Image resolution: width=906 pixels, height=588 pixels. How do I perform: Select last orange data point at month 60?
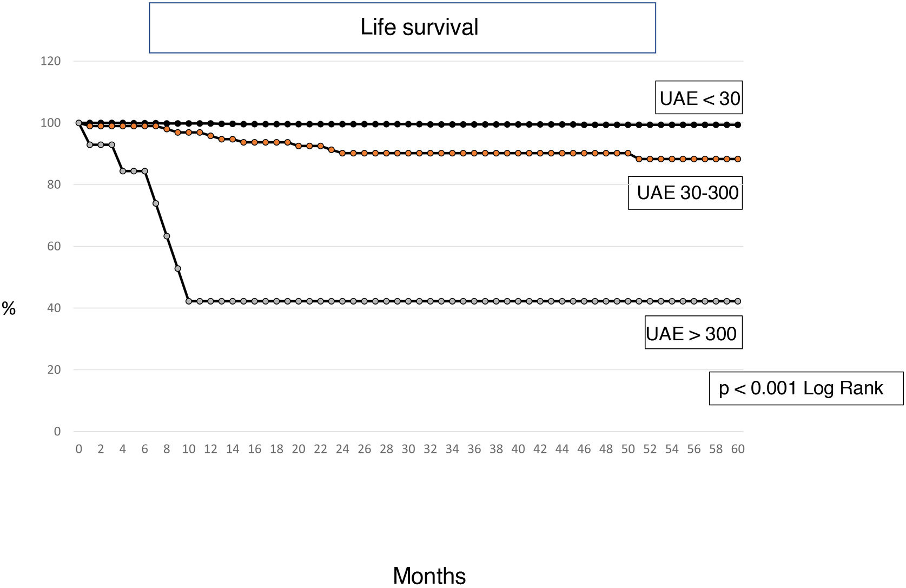click(738, 159)
